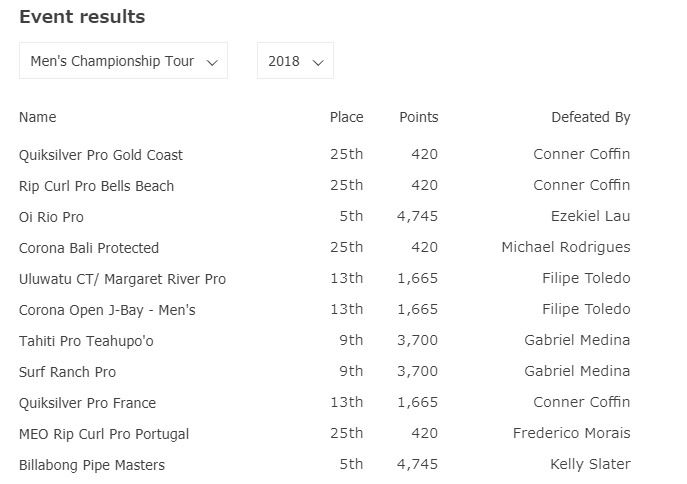
Task: Select Tahiti Pro Teahupo'o event
Action: [86, 341]
